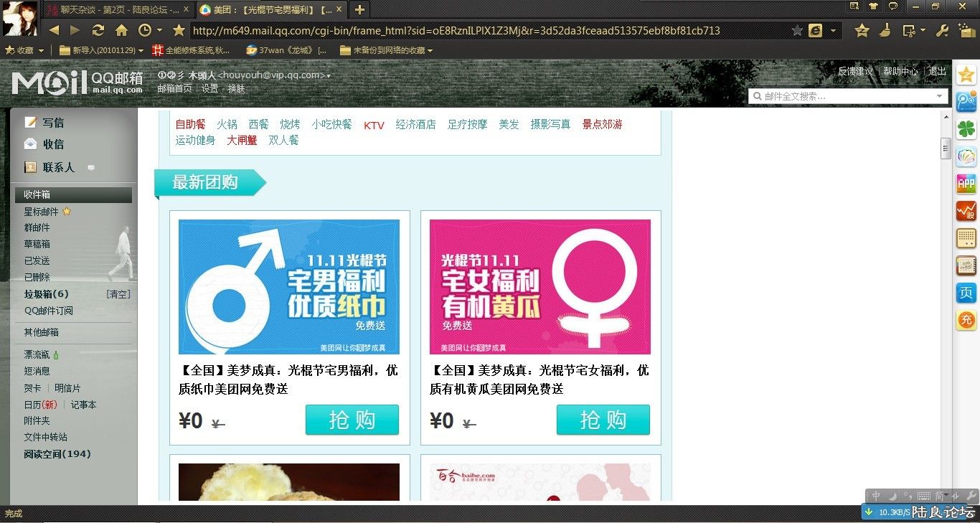Click the green clover sidebar icon
The image size is (980, 523).
966,129
